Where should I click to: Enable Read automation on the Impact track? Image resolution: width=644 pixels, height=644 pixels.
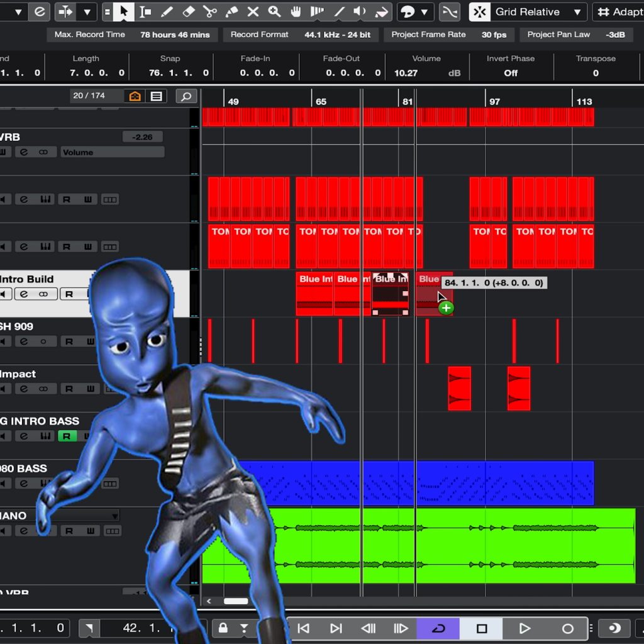[69, 389]
